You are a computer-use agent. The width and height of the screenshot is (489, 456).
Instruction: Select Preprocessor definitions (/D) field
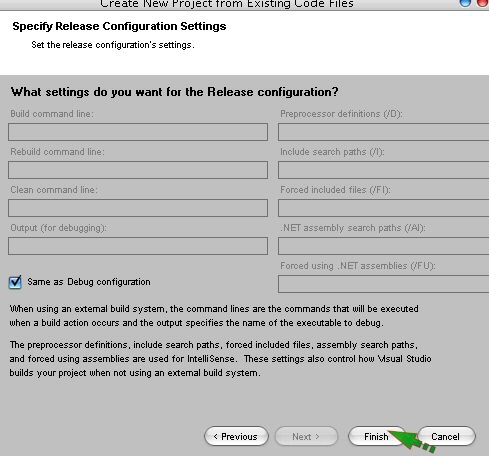click(x=384, y=132)
